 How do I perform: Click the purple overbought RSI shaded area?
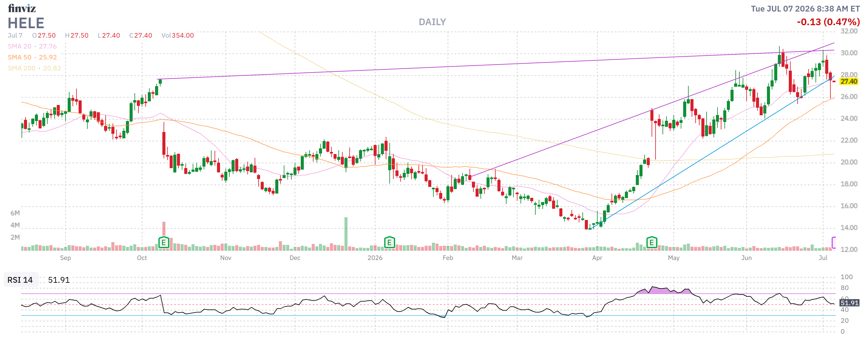[x=666, y=291]
